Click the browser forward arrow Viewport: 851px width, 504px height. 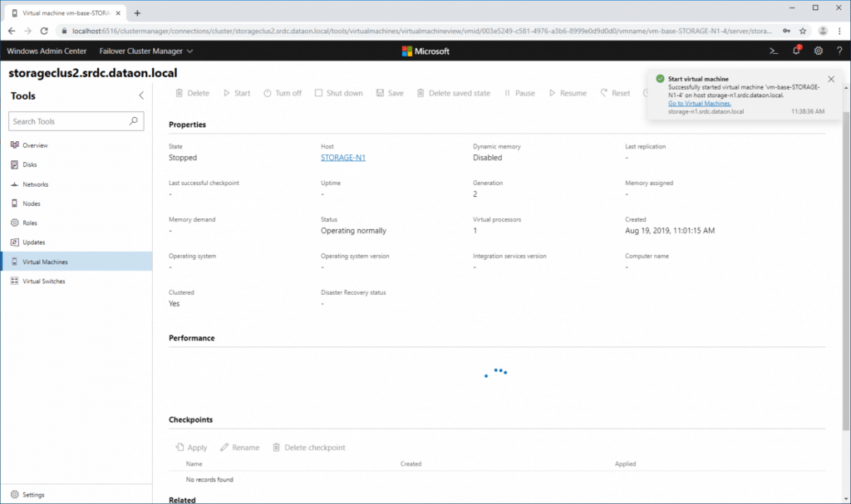click(27, 31)
